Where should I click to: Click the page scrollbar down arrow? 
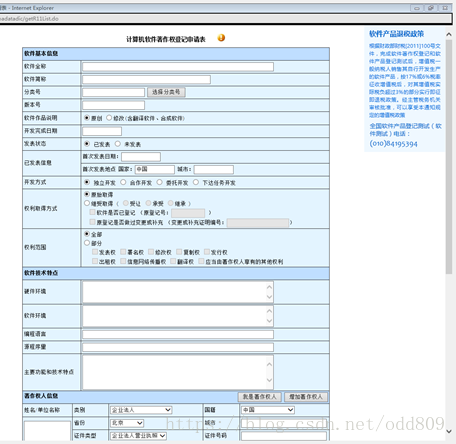click(449, 431)
